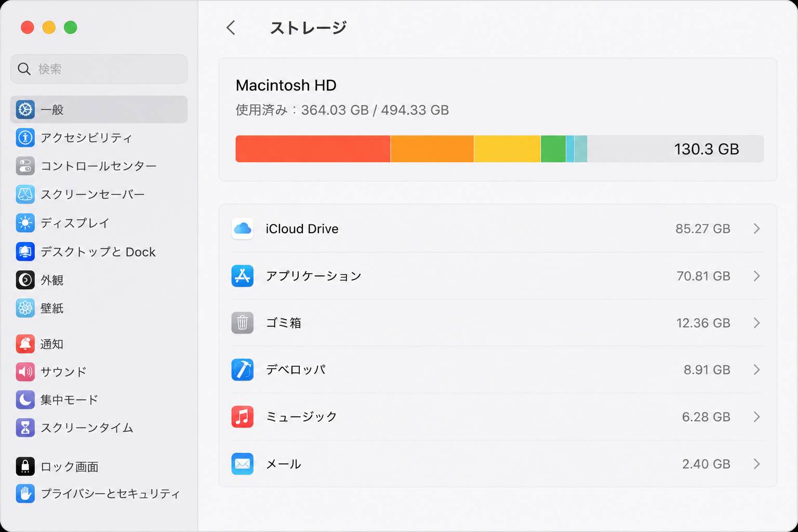Expand デベロッパ row chevron
Screen dimensions: 798x532
757,370
